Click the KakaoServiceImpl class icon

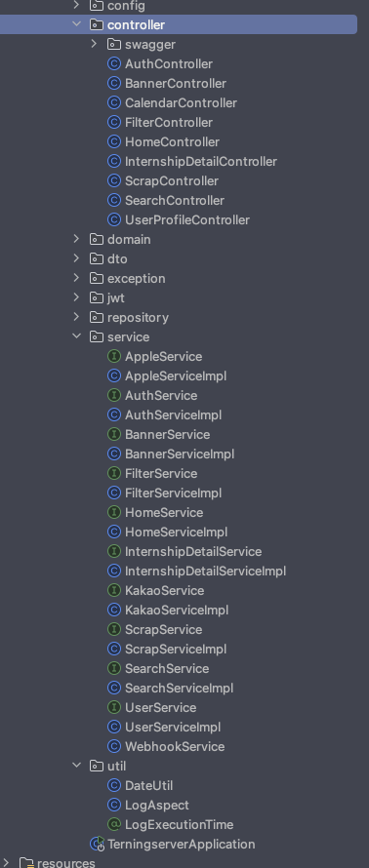click(113, 610)
